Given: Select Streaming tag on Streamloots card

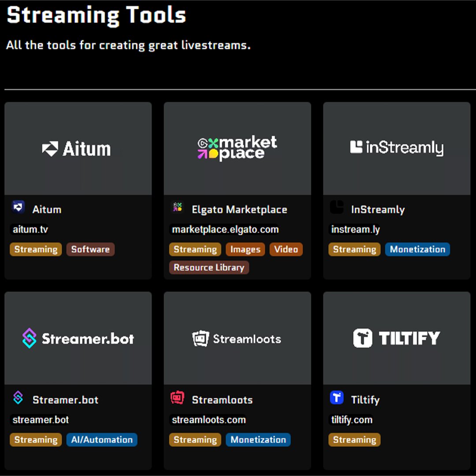Looking at the screenshot, I should pyautogui.click(x=195, y=439).
